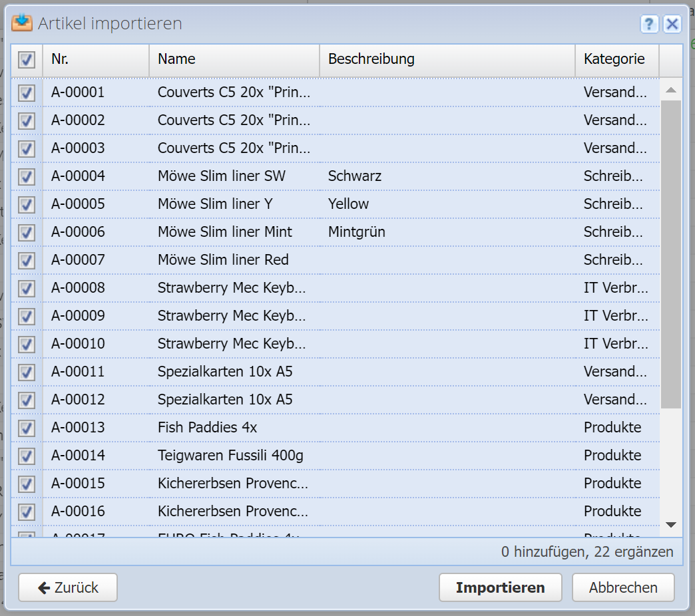695x616 pixels.
Task: Deselect the Fish Paddies 4x row checkbox
Action: [27, 428]
